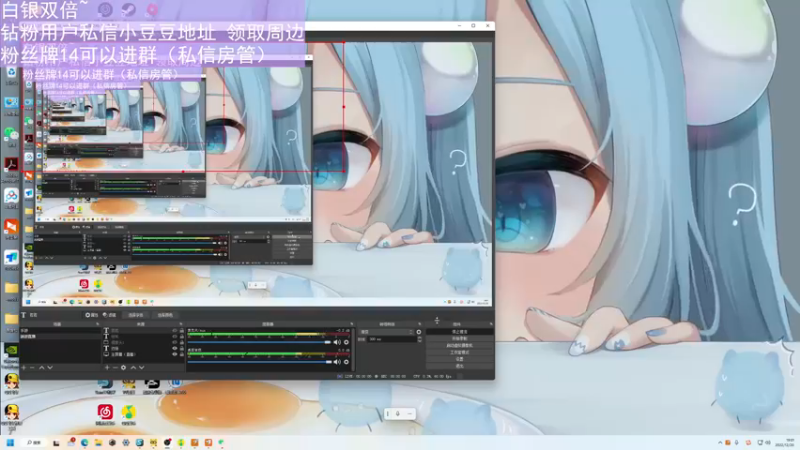Image resolution: width=800 pixels, height=450 pixels.
Task: Click the microphone icon in system tray
Action: point(736,443)
